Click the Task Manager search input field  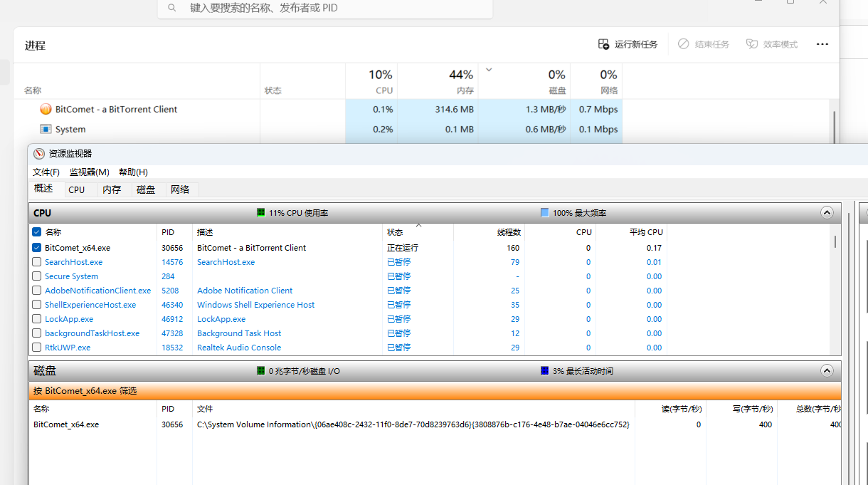click(x=325, y=8)
